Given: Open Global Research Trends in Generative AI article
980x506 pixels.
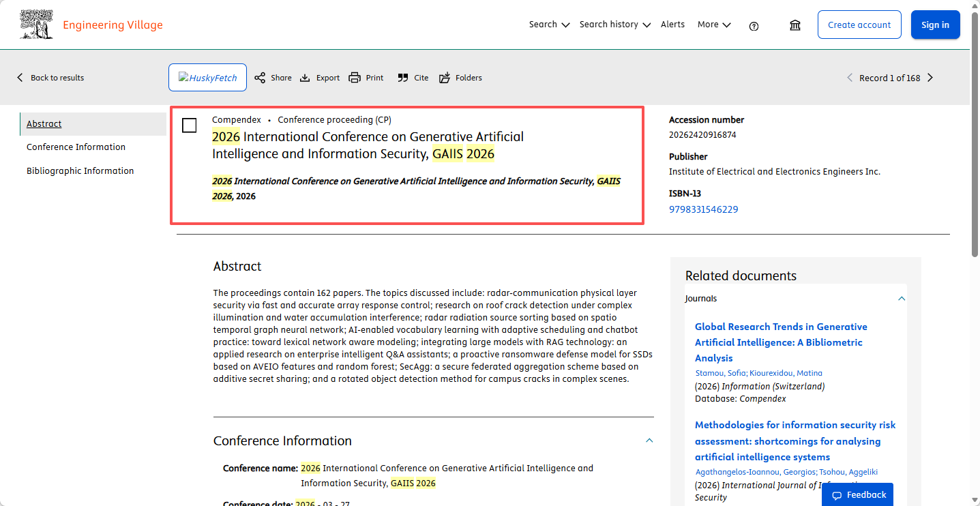Looking at the screenshot, I should point(781,342).
